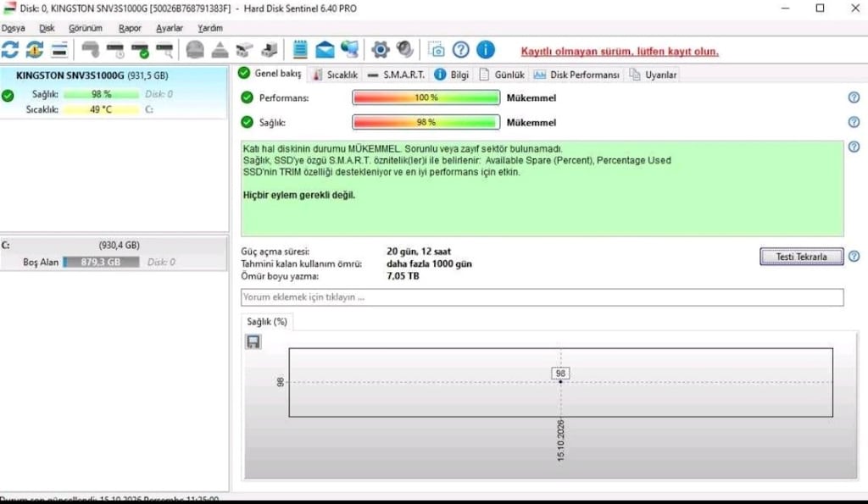This screenshot has width=868, height=504.
Task: Open the Rapor menu
Action: tap(130, 28)
